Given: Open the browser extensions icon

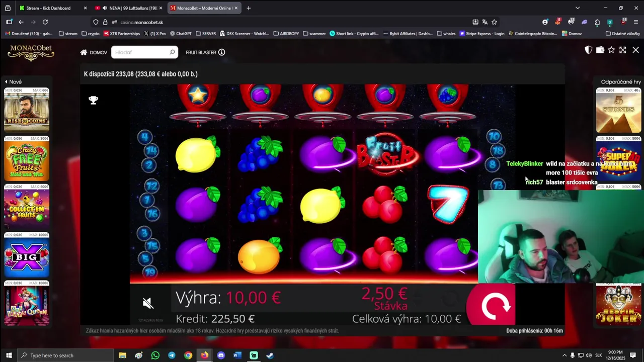Looking at the screenshot, I should tap(597, 22).
